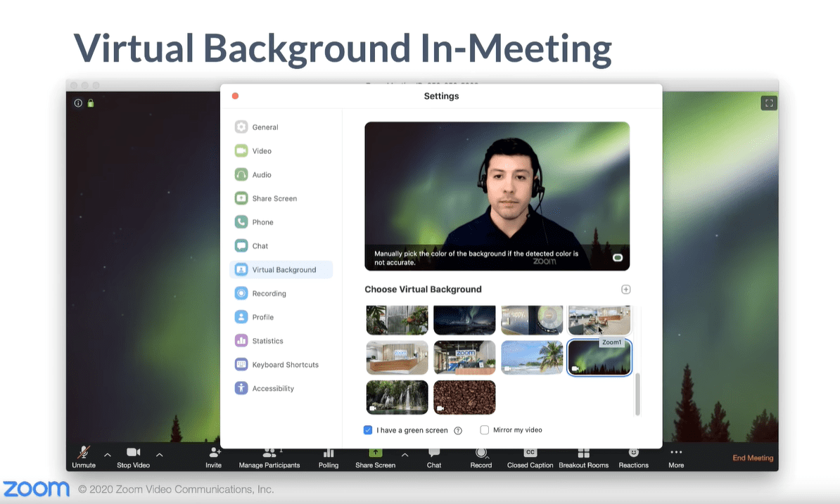Click the Profile sidebar icon
The width and height of the screenshot is (840, 504).
pos(241,317)
